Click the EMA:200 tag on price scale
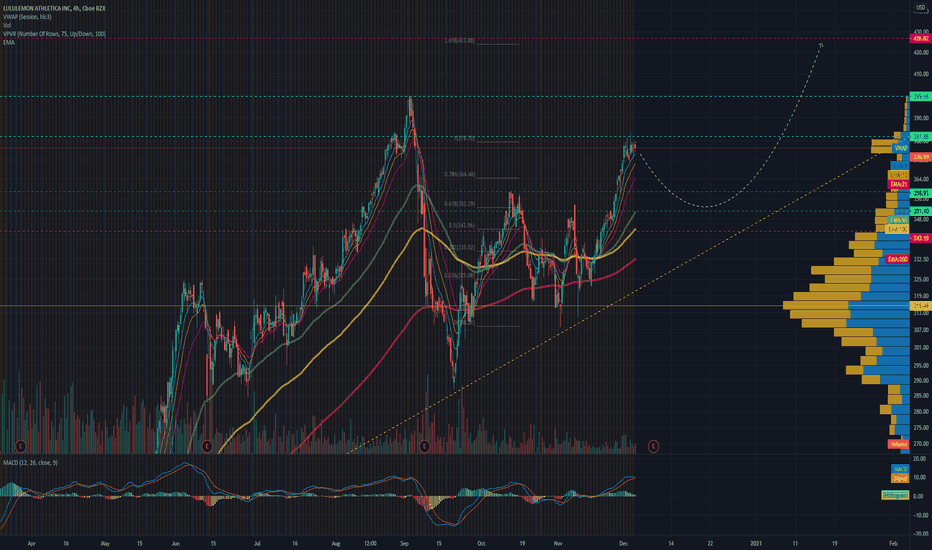Viewport: 932px width, 550px height. (898, 259)
